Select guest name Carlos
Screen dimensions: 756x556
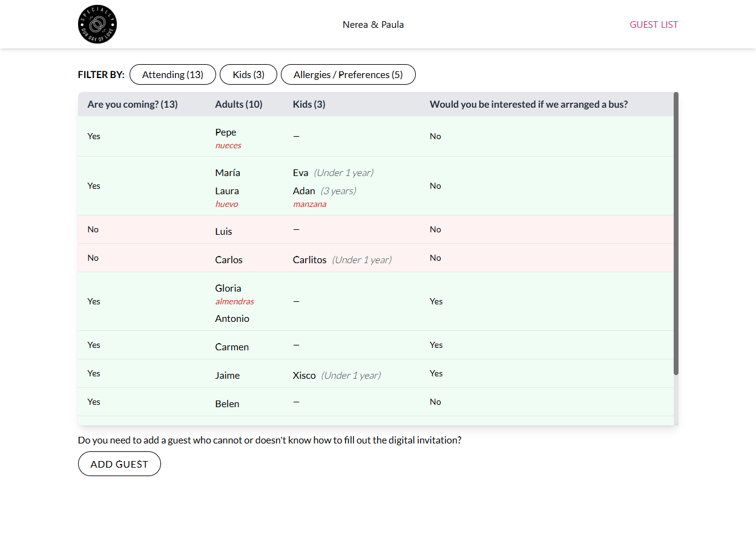[229, 260]
